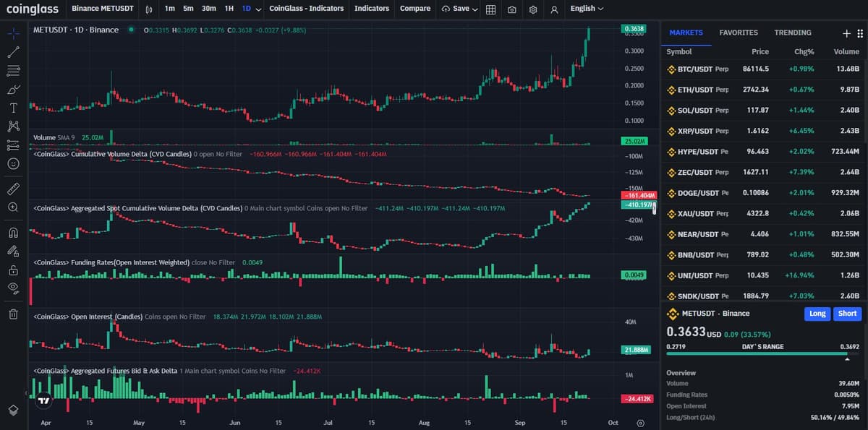This screenshot has height=430, width=868.
Task: Expand the timeframe dropdown arrow
Action: (259, 9)
